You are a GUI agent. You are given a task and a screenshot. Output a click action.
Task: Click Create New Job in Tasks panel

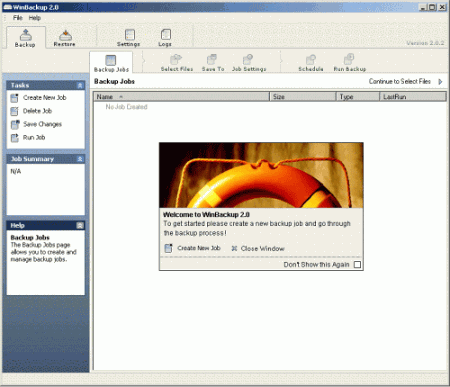pyautogui.click(x=38, y=98)
